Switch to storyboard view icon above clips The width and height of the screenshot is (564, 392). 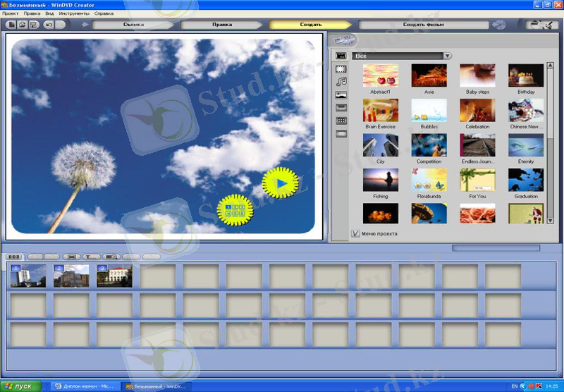(x=14, y=257)
